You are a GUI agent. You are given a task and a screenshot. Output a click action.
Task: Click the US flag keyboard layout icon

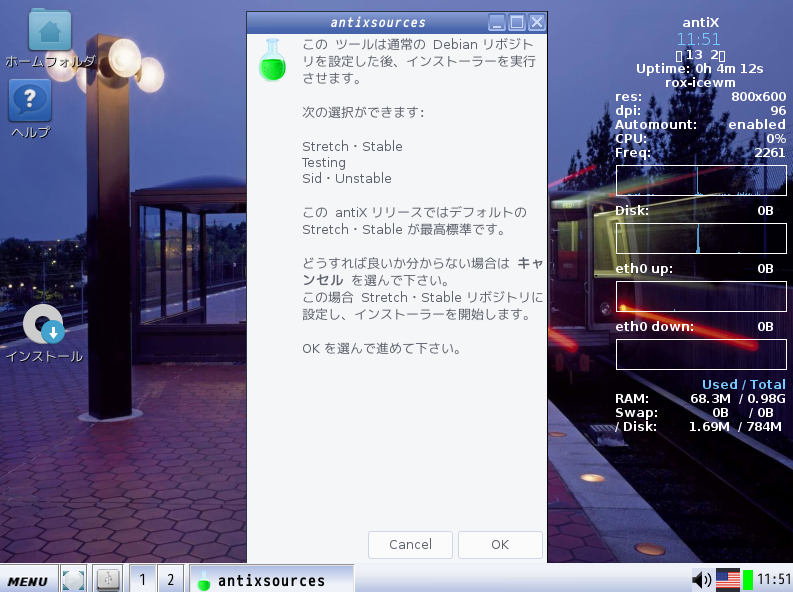pos(728,580)
